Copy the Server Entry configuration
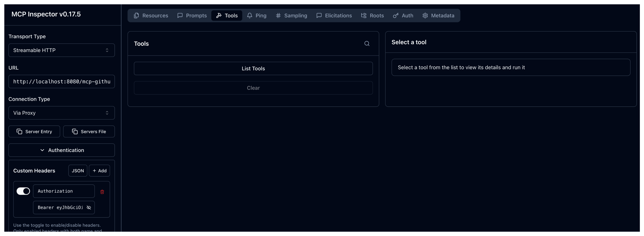The height and width of the screenshot is (236, 644). (34, 132)
